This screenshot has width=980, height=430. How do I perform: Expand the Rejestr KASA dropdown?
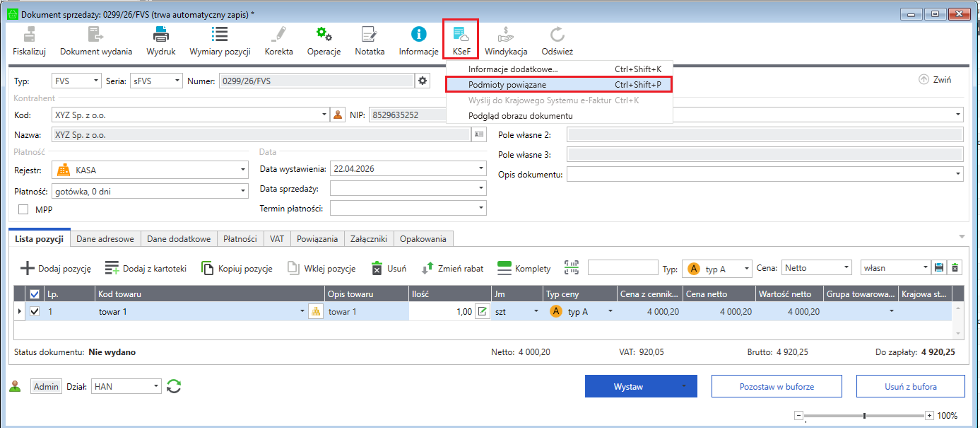(x=243, y=170)
